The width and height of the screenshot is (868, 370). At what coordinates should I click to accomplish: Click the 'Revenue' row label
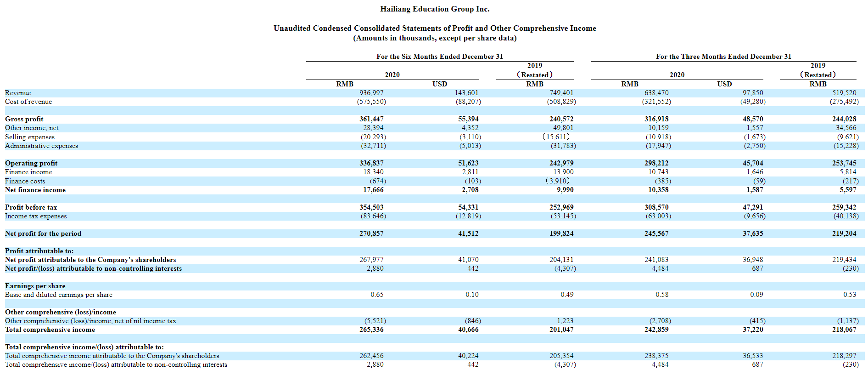18,93
